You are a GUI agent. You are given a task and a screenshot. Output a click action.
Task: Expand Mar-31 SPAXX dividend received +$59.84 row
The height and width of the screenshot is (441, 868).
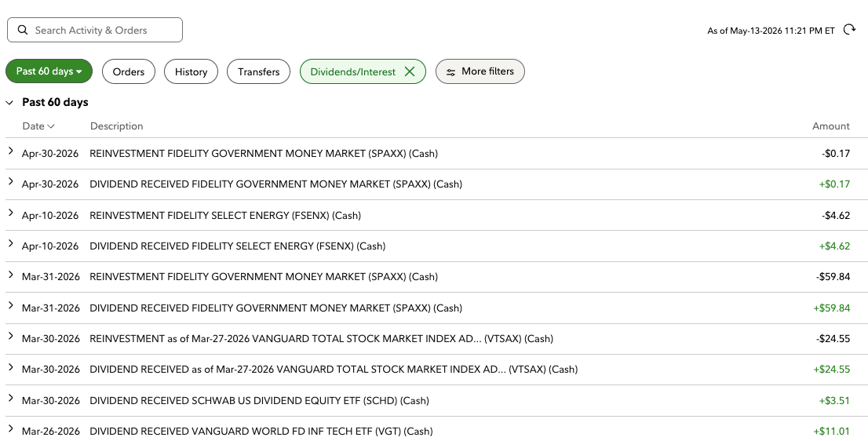point(10,305)
